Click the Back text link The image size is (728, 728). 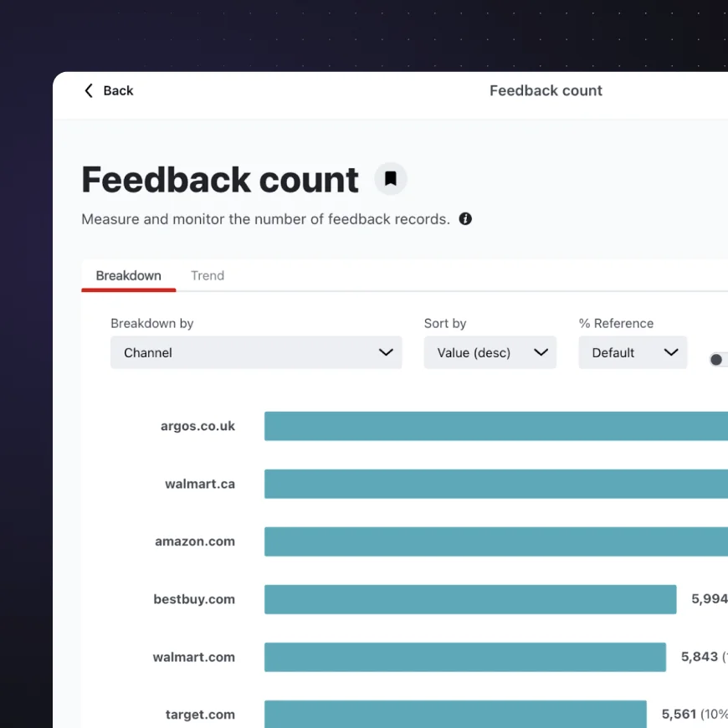118,90
